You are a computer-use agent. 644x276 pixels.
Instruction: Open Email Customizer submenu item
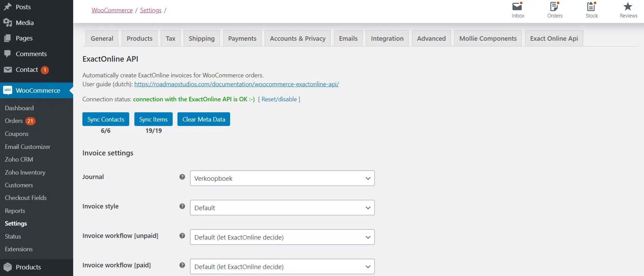pos(27,147)
